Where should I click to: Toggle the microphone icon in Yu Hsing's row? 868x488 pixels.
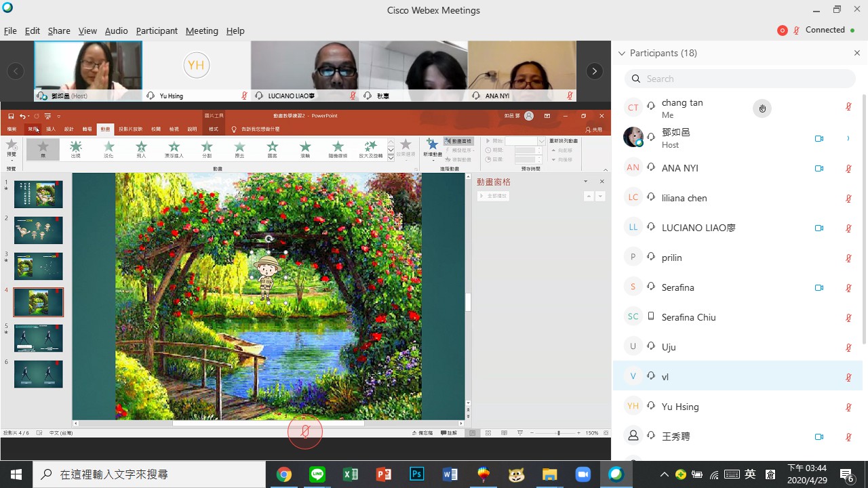(848, 407)
